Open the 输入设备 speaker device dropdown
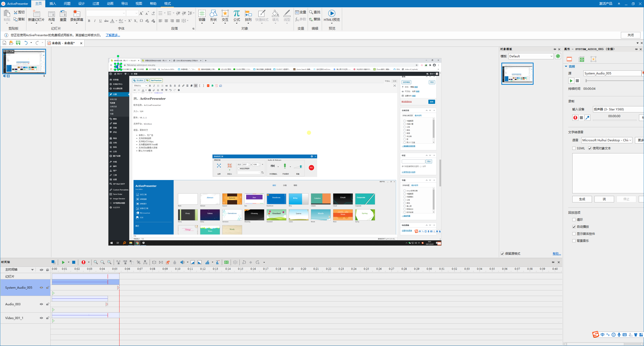The width and height of the screenshot is (644, 346). click(x=618, y=109)
